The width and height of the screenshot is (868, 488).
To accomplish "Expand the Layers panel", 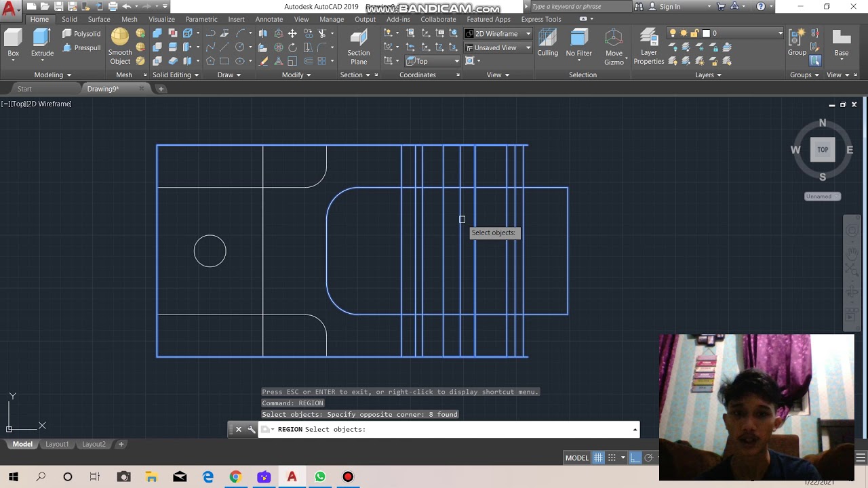I will 709,75.
